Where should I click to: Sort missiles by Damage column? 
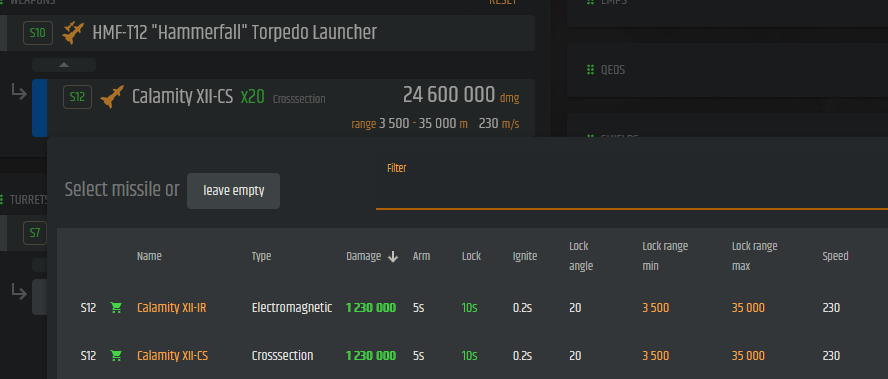364,256
